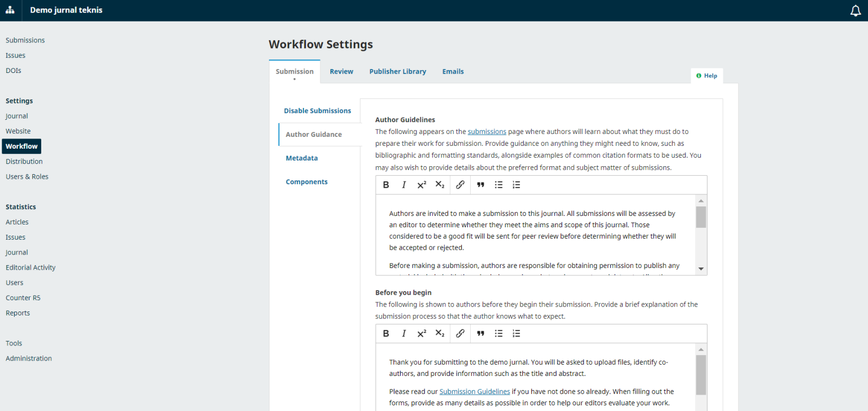Viewport: 868px width, 411px height.
Task: Click the Author Guidelines editor scrollbar thumb
Action: pyautogui.click(x=701, y=217)
